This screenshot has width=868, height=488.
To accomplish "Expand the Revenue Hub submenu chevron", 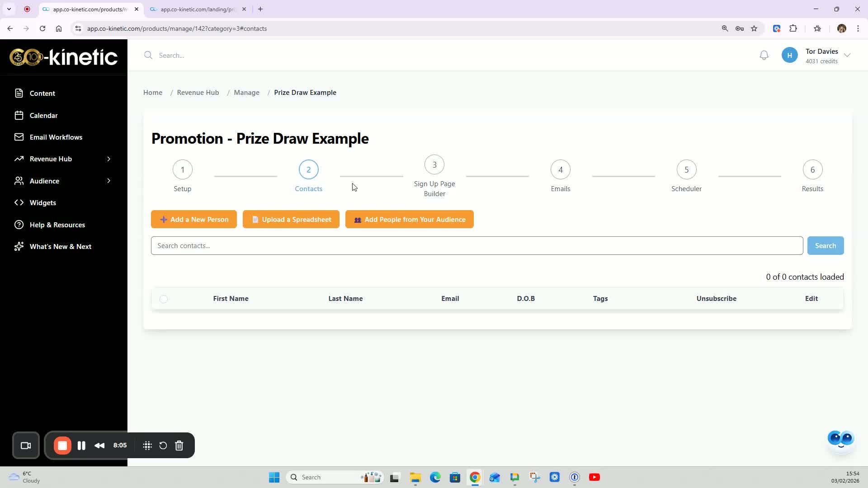I will point(108,159).
